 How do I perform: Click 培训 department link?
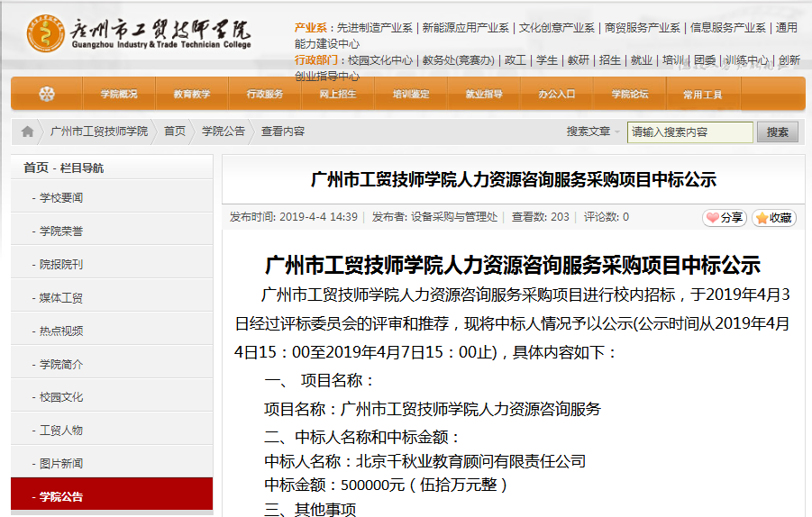pos(673,60)
